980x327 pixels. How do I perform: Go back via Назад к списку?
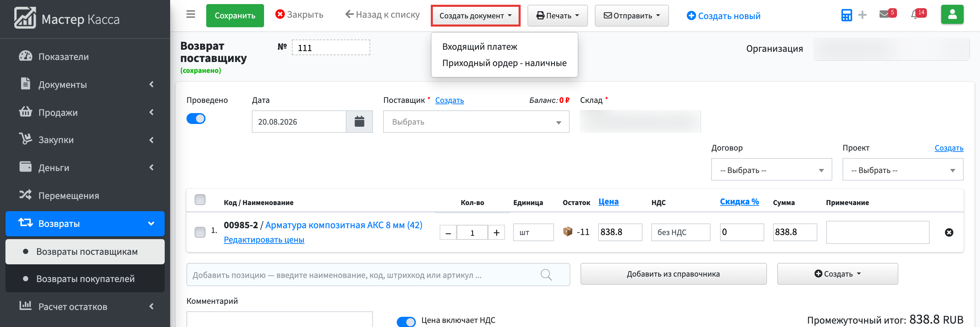click(382, 14)
